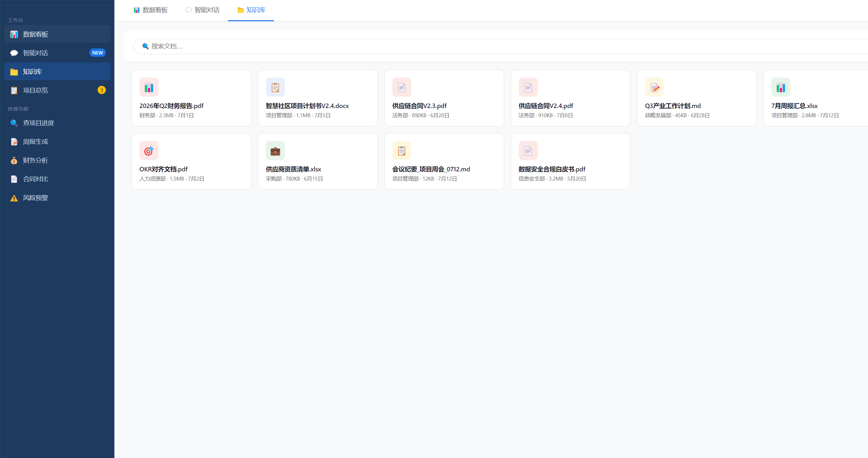Viewport: 868px width, 458px height.
Task: Focus the 搜索文档 search input
Action: pyautogui.click(x=501, y=46)
